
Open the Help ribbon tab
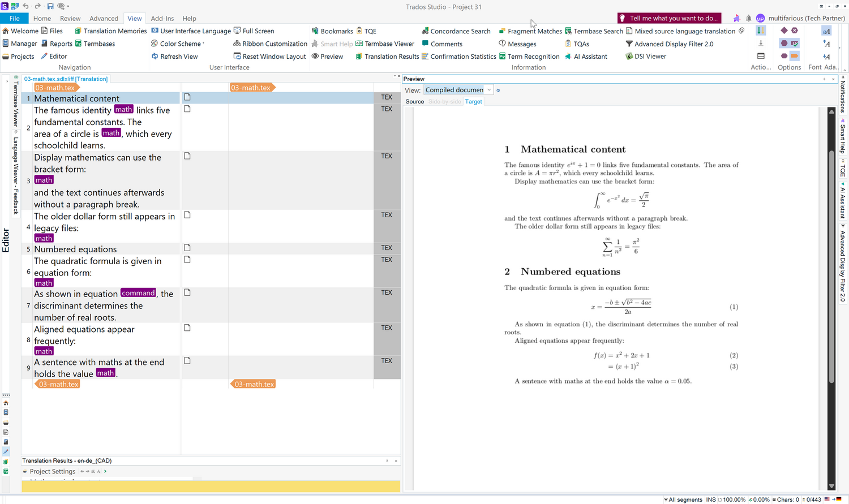point(190,18)
